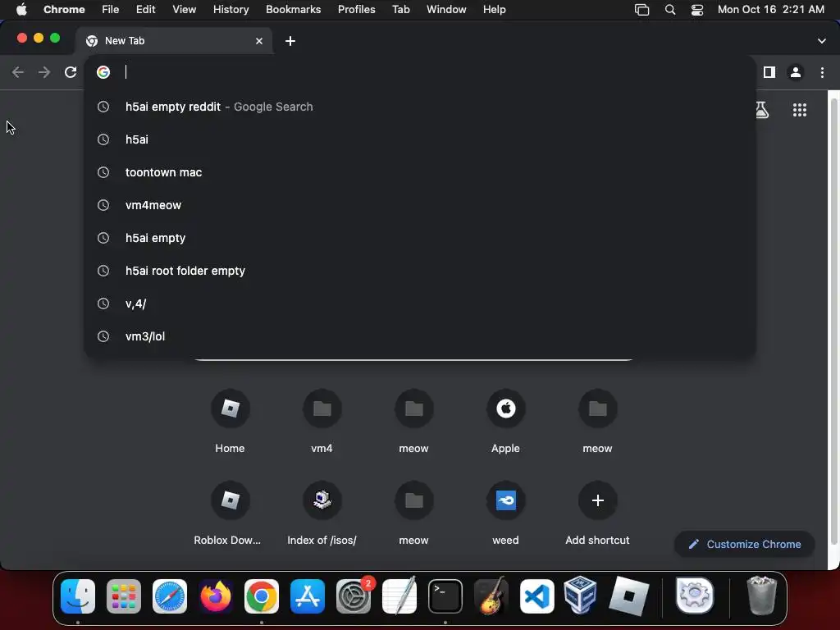Open the vm4 shortcut
This screenshot has height=630, width=840.
coord(322,409)
